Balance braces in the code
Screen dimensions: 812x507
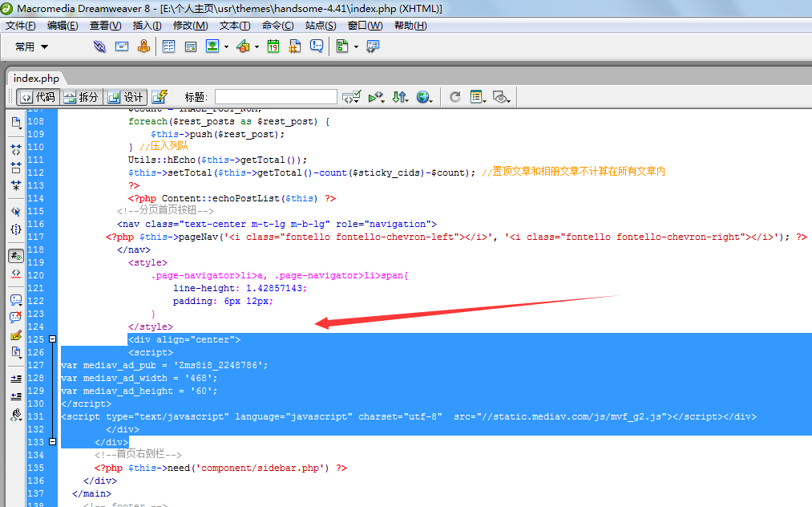tap(16, 229)
